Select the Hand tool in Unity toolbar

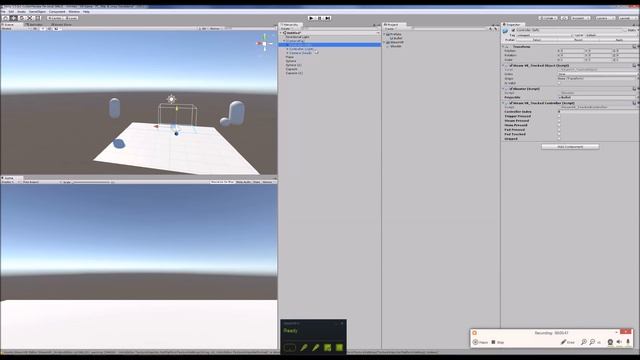tap(6, 18)
